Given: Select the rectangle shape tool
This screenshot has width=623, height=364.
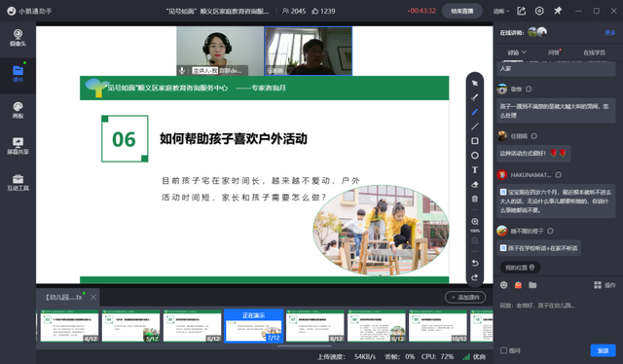Looking at the screenshot, I should point(475,141).
